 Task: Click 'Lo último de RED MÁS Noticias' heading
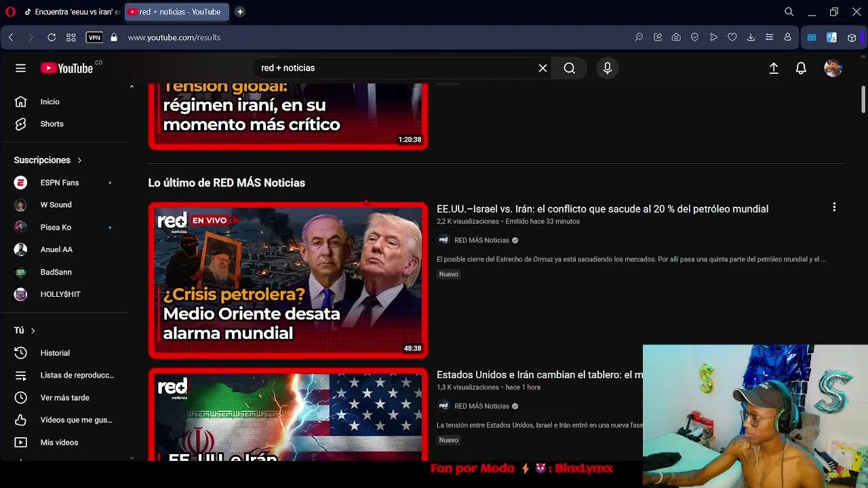pyautogui.click(x=226, y=183)
